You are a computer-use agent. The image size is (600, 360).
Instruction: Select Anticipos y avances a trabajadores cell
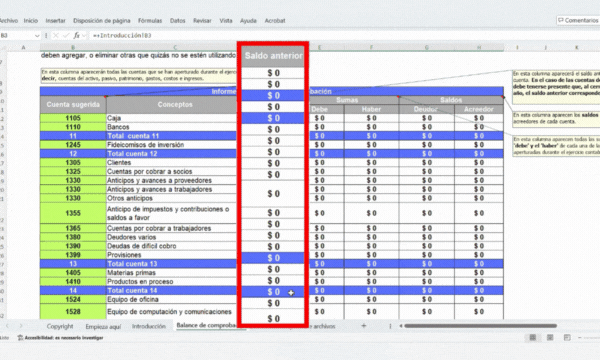point(172,189)
